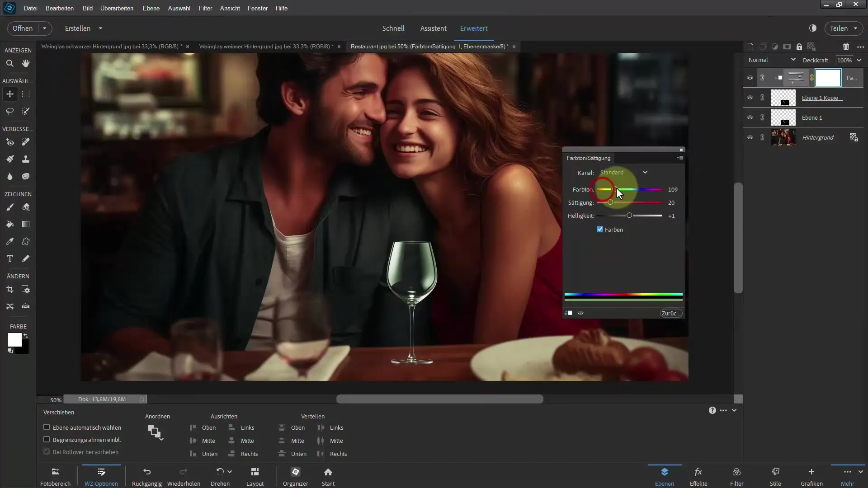This screenshot has height=488, width=868.
Task: Hide the Hintergrund layer
Action: click(750, 137)
